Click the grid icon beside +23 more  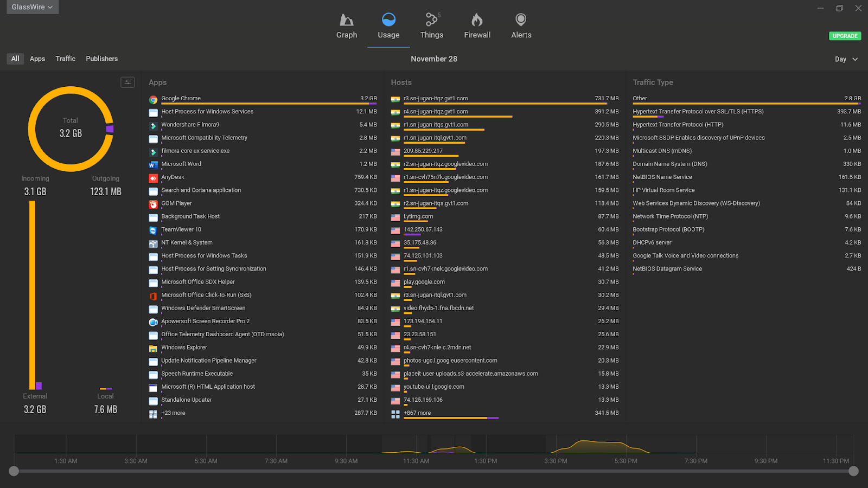153,414
